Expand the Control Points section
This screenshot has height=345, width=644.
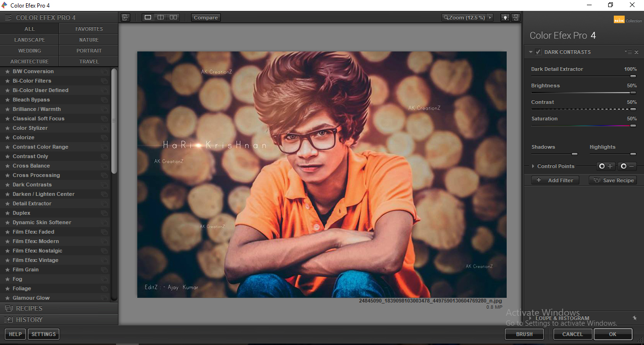point(533,166)
